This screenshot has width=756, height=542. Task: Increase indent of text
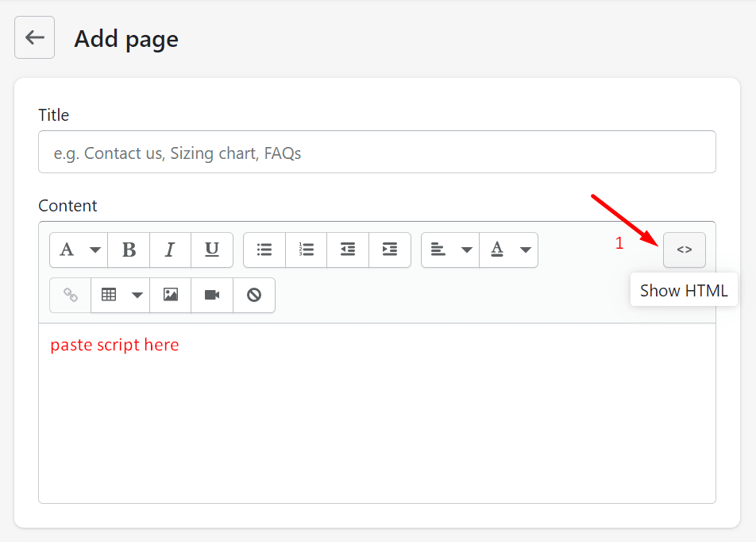click(x=390, y=250)
